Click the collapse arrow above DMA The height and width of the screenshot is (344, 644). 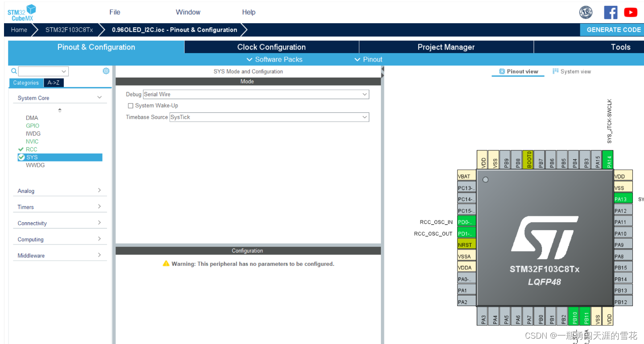60,110
